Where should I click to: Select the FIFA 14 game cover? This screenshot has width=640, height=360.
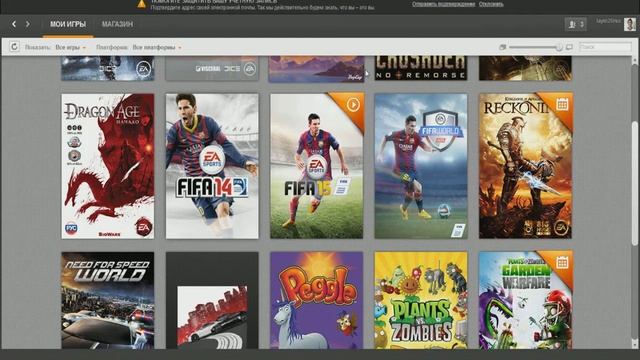[212, 166]
